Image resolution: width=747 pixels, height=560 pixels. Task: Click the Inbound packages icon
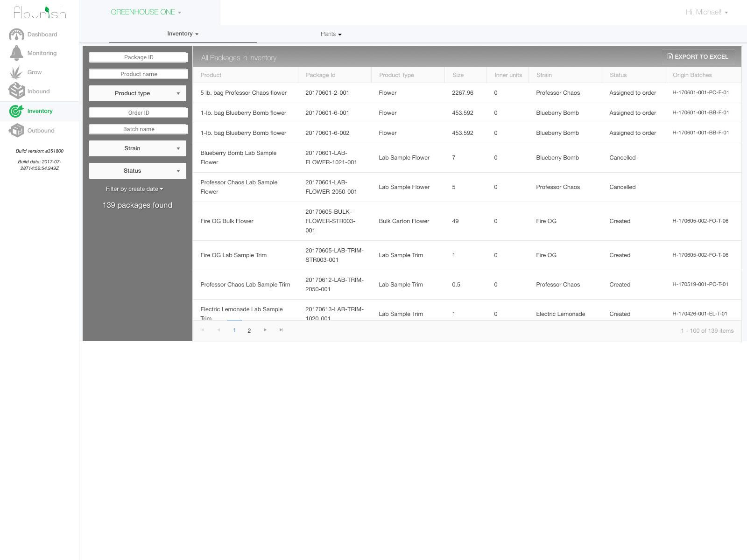click(17, 91)
